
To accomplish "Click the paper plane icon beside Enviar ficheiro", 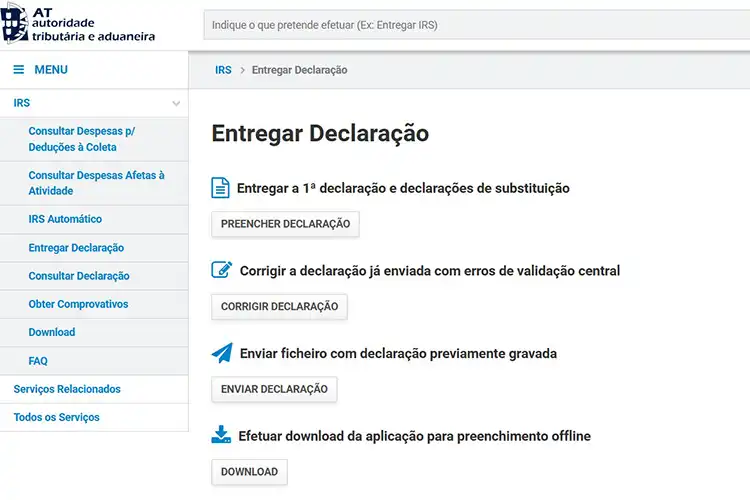I will click(222, 353).
